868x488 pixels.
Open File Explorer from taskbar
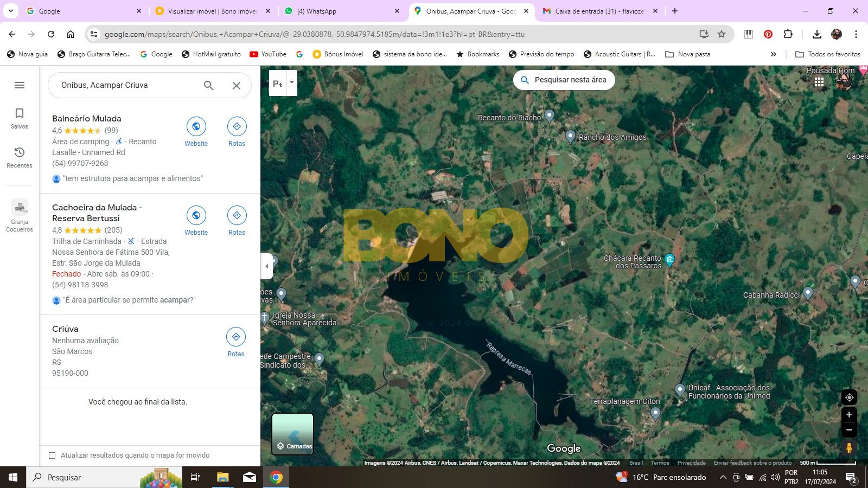point(223,477)
